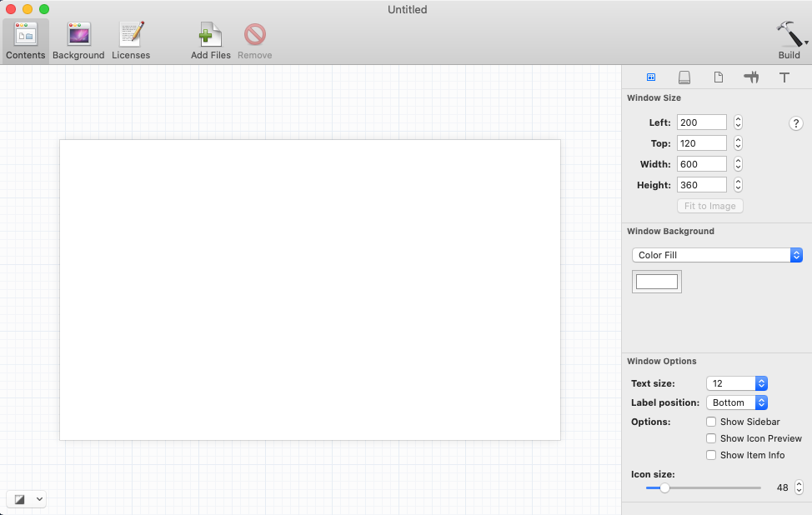Open the canvas appearance menu at bottom left
The width and height of the screenshot is (812, 515).
pos(26,499)
